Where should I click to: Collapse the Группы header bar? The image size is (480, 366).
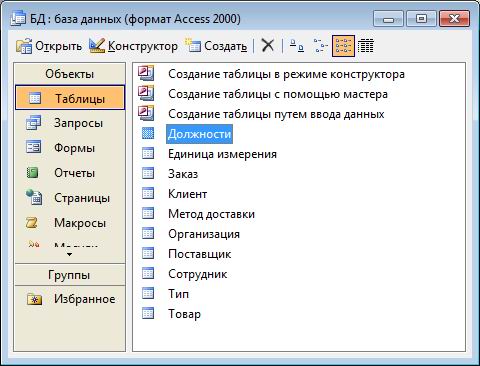coord(70,275)
